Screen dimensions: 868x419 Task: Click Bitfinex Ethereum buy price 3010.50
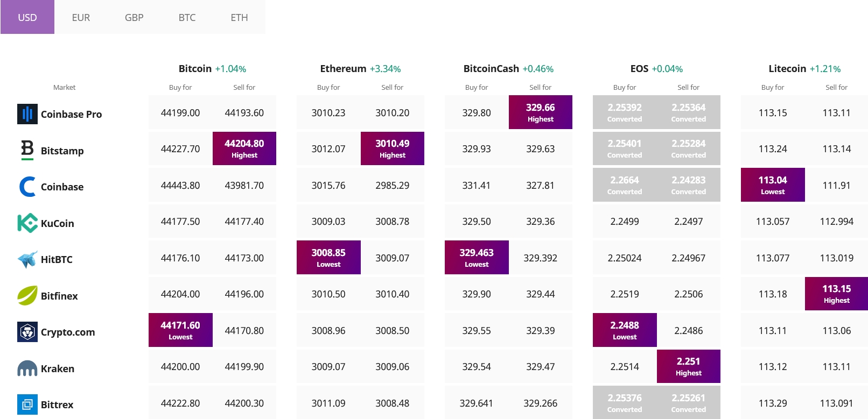pyautogui.click(x=328, y=294)
